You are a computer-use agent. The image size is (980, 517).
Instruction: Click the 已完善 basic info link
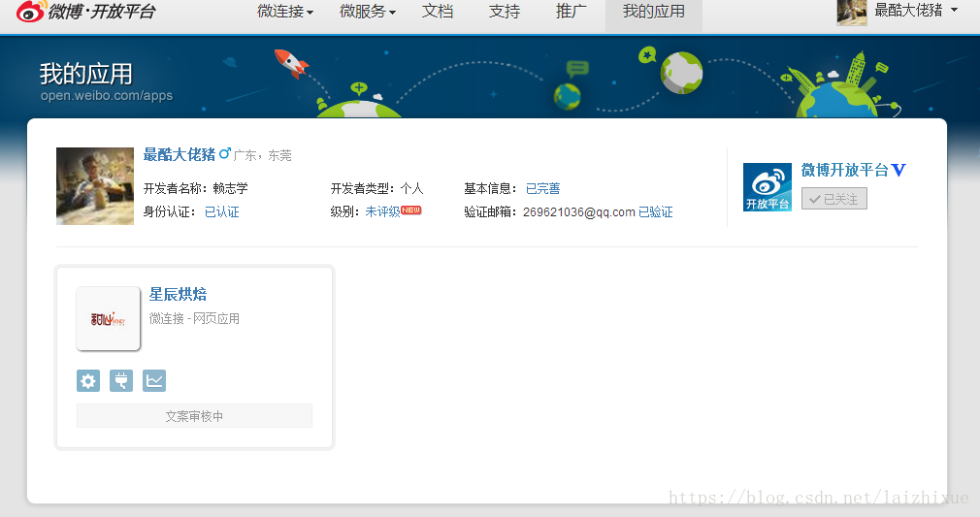[542, 189]
